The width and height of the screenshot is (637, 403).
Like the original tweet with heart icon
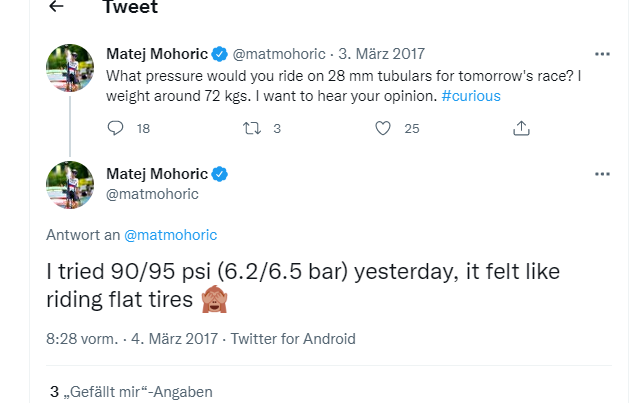[x=382, y=128]
